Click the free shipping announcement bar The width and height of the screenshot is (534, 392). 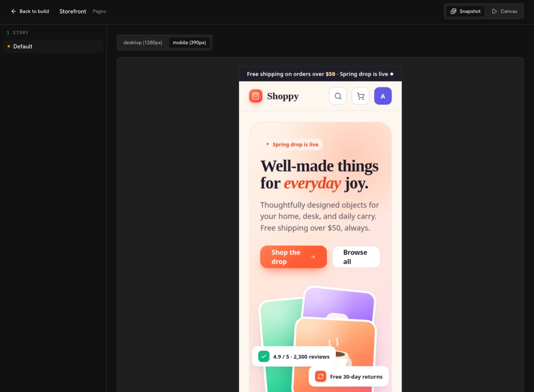(320, 74)
